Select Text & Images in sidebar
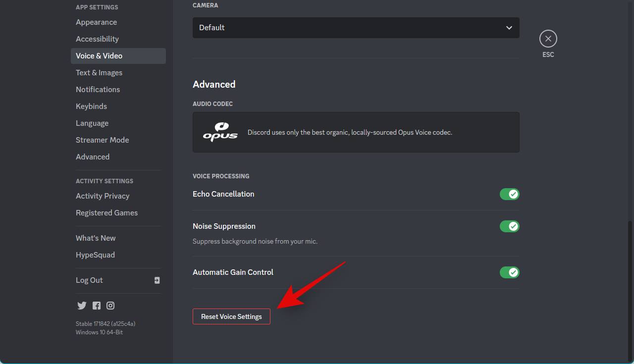This screenshot has height=364, width=634. 99,73
